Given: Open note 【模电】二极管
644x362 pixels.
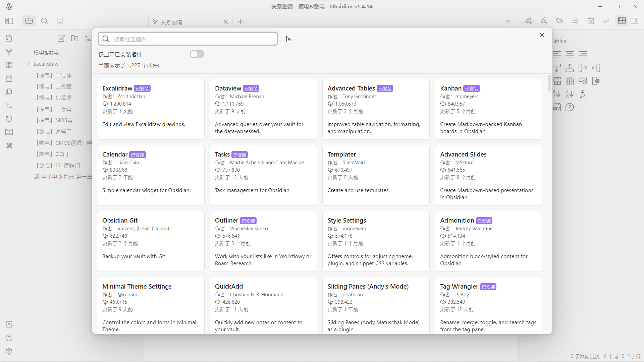Looking at the screenshot, I should point(53,86).
